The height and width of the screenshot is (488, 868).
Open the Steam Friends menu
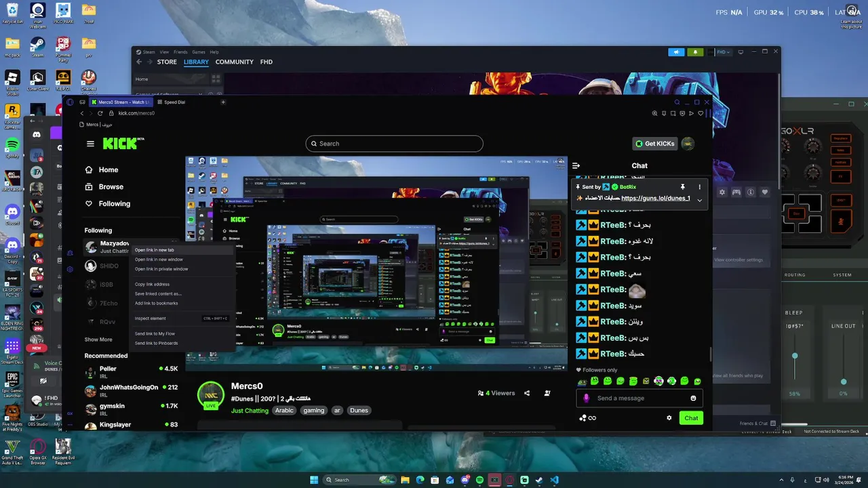click(x=180, y=52)
